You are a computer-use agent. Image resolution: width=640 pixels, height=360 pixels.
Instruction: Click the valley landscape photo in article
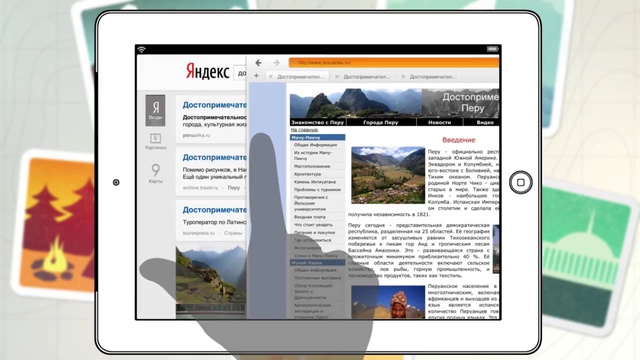coord(388,175)
